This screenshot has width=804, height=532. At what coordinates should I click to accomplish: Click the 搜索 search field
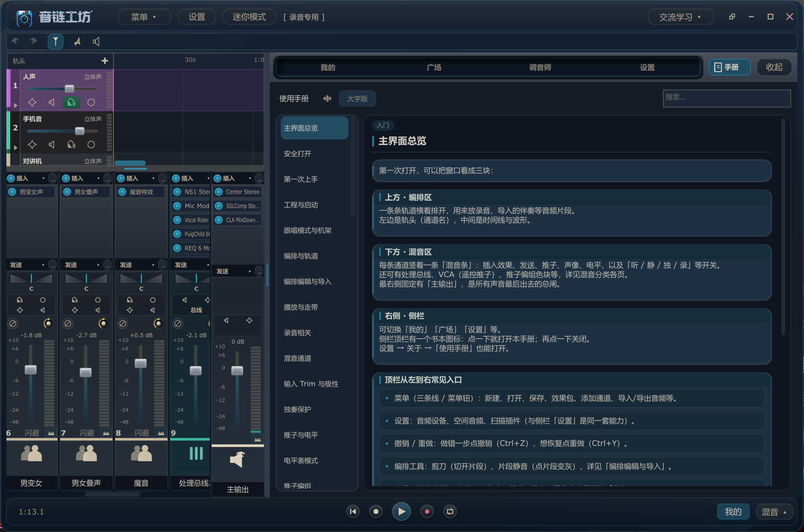point(727,98)
